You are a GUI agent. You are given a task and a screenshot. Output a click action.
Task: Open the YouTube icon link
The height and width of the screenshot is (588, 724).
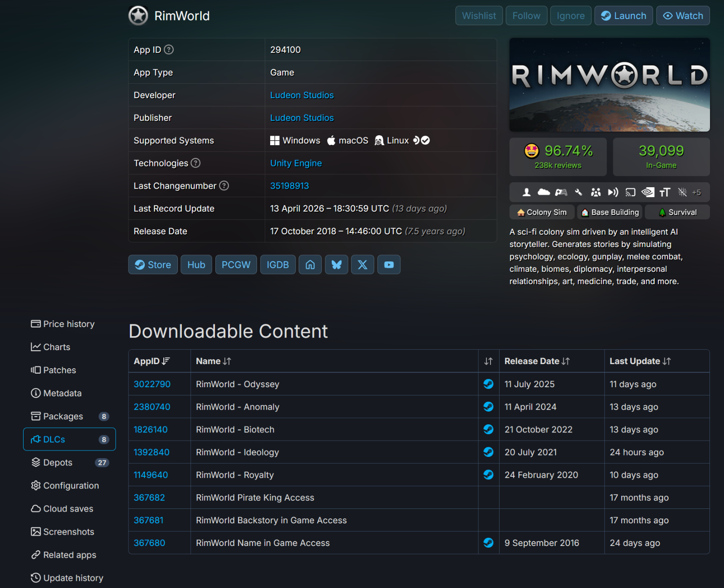pyautogui.click(x=389, y=265)
